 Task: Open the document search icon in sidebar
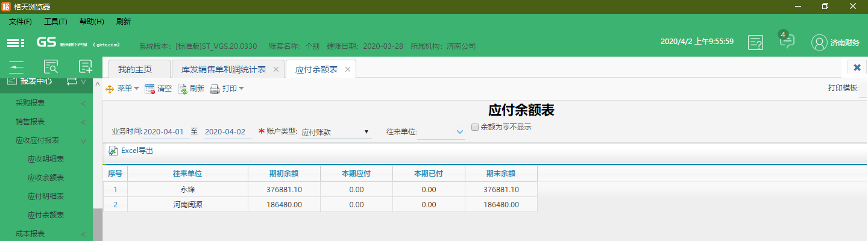pyautogui.click(x=51, y=66)
